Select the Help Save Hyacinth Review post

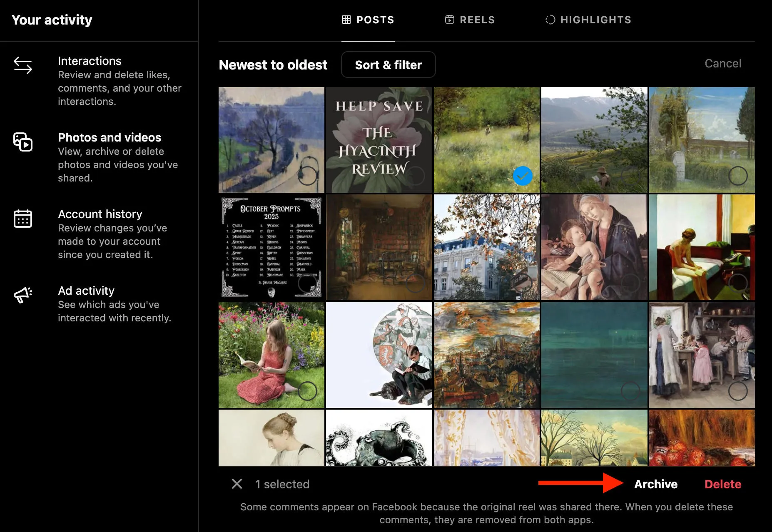click(415, 176)
